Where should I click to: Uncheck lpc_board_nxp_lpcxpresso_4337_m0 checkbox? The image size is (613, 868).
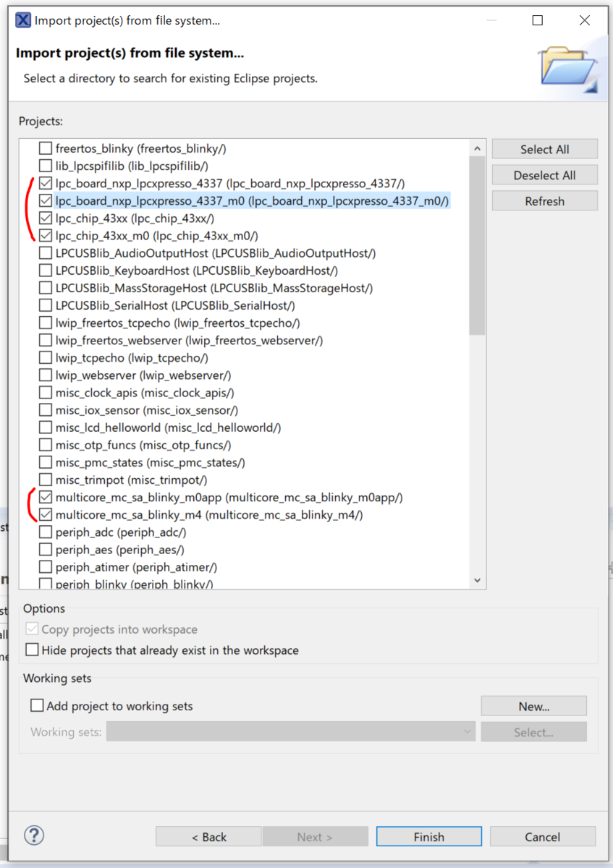coord(46,200)
